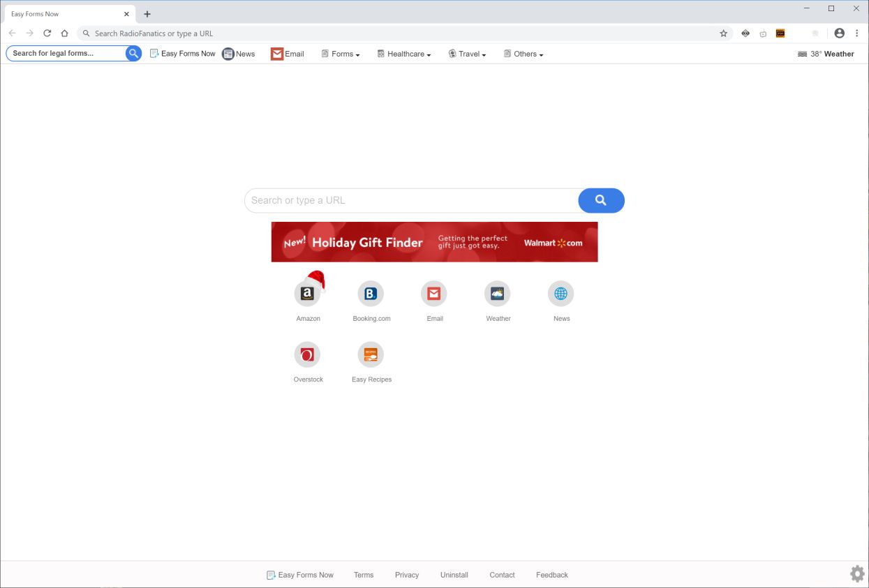Click the browser forward arrow

[29, 33]
